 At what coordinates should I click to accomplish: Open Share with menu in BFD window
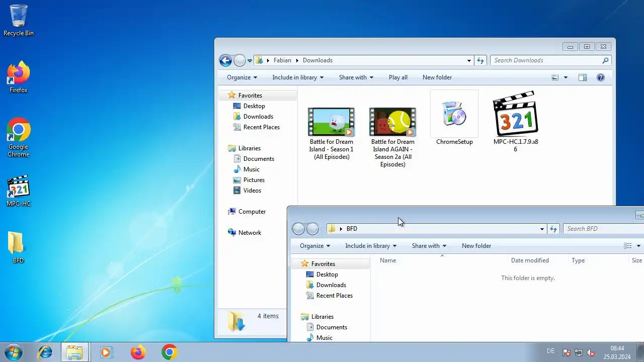(429, 246)
